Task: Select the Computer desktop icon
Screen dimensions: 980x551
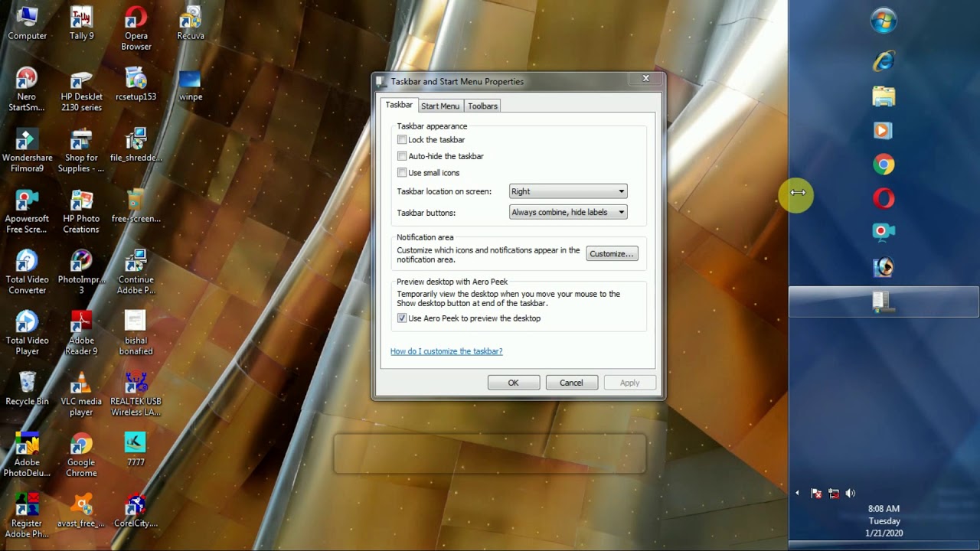Action: coord(27,23)
